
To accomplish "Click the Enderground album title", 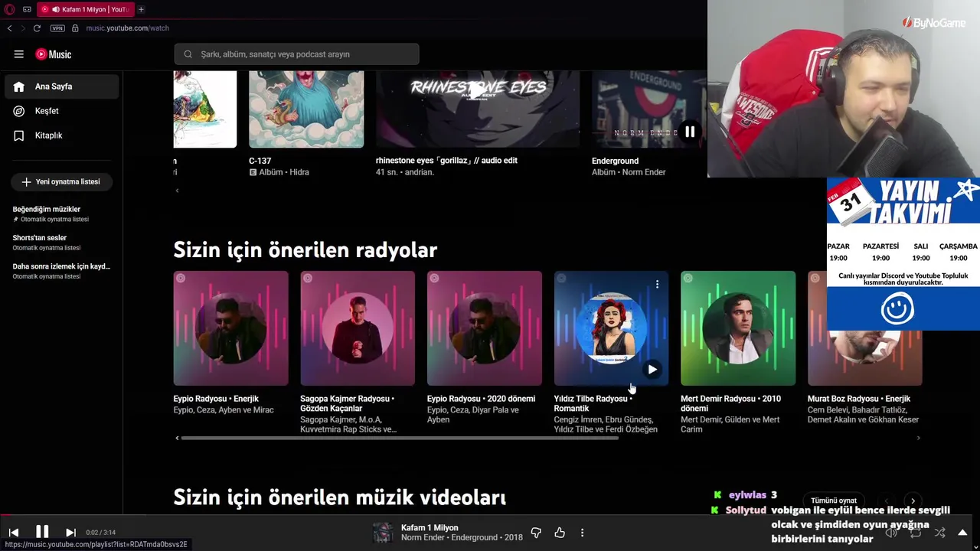I will tap(615, 161).
